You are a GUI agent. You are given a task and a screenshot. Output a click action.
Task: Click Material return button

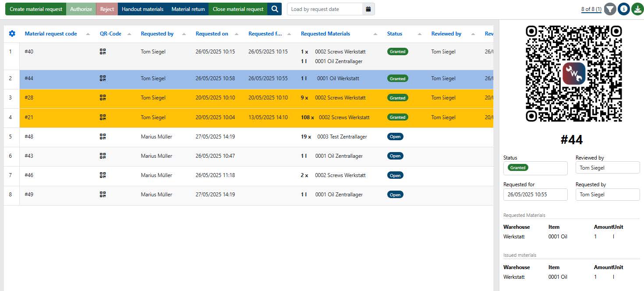pos(188,9)
